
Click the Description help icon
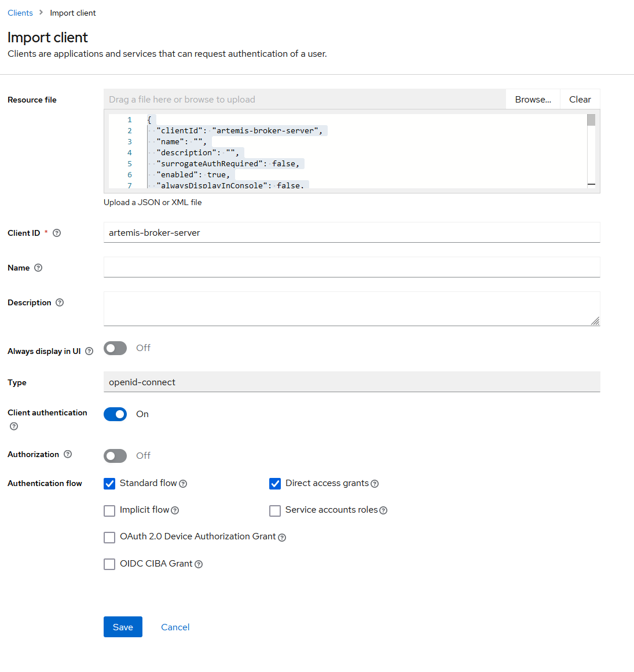point(60,302)
